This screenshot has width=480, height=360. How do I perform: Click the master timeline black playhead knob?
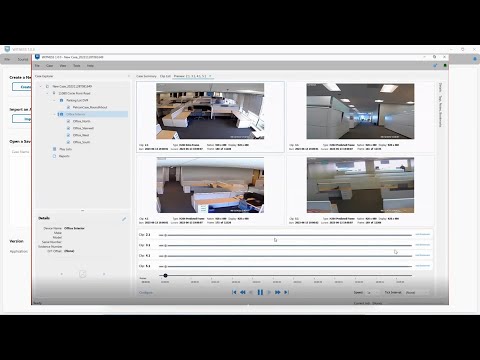[x=165, y=276]
